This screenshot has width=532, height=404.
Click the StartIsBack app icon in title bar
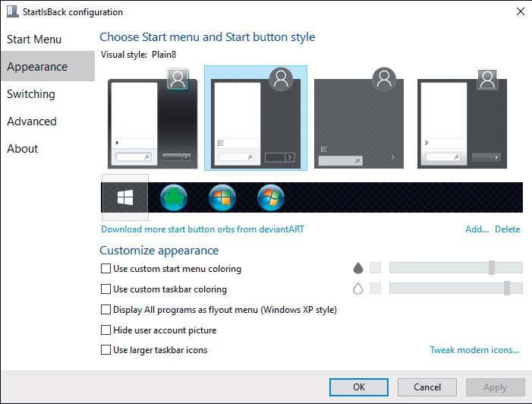(13, 11)
